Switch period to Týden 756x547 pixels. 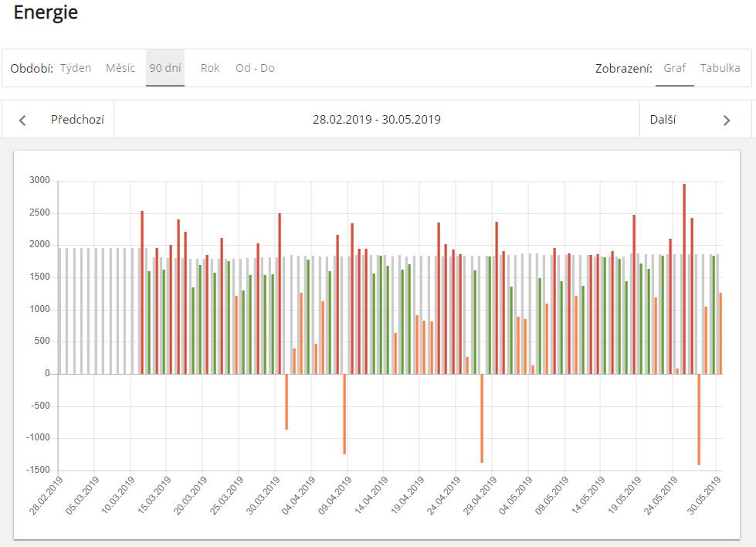tap(76, 68)
